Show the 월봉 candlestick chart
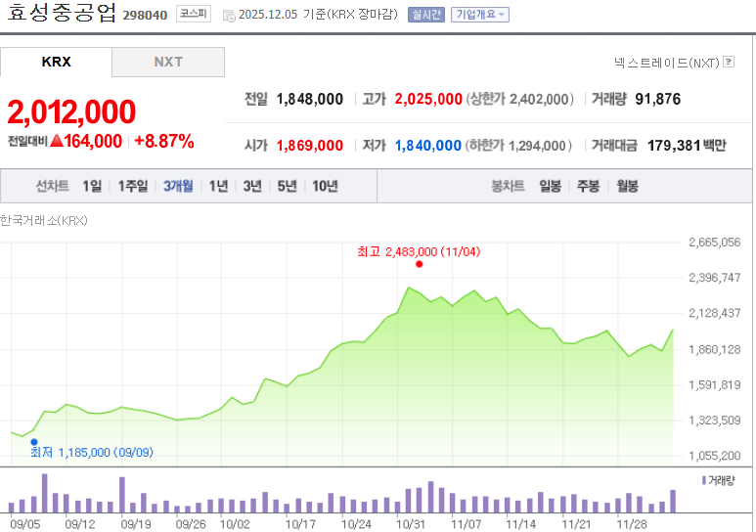 coord(627,186)
